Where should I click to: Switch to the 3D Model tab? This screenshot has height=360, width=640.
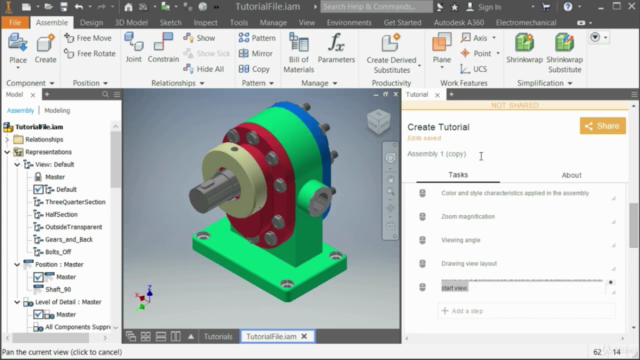(131, 23)
